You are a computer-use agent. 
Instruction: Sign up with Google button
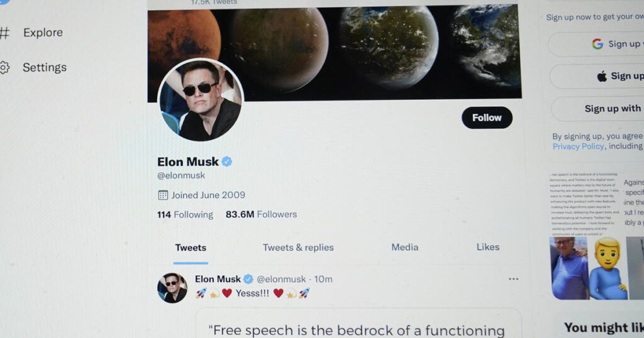[596, 44]
